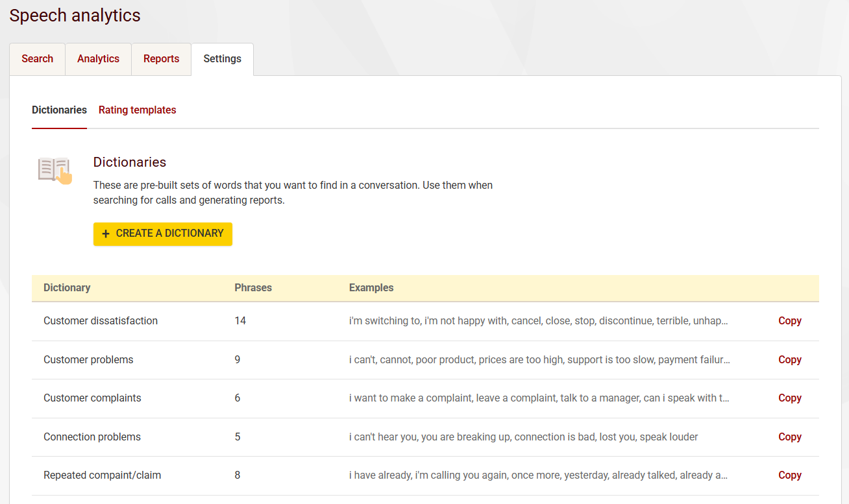Click the Dictionary column header

pos(67,288)
